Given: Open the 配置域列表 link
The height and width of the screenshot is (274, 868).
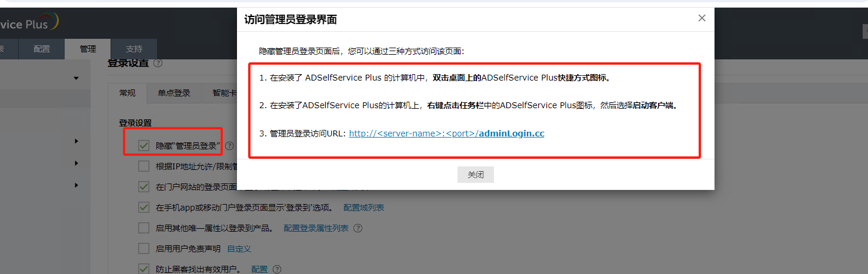Looking at the screenshot, I should pos(364,208).
